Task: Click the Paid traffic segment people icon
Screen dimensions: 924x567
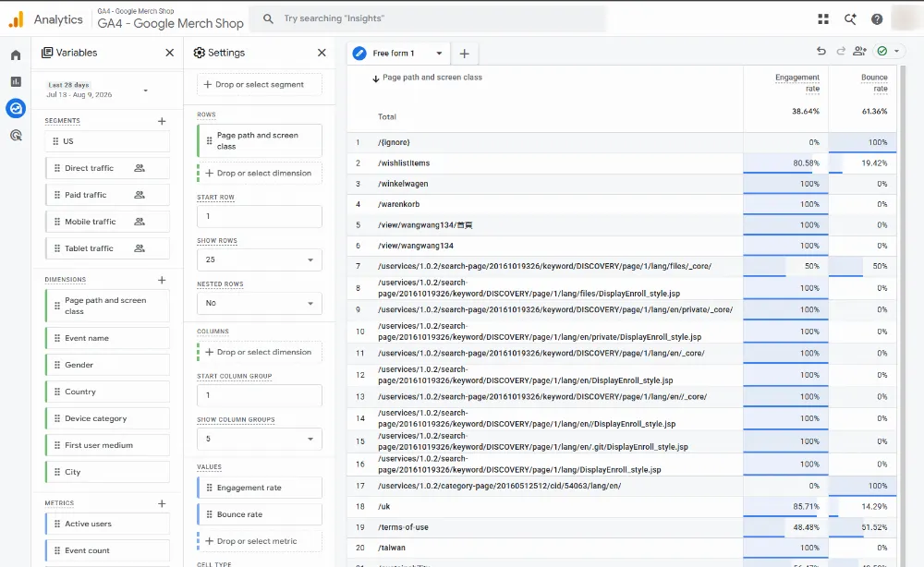Action: click(140, 195)
